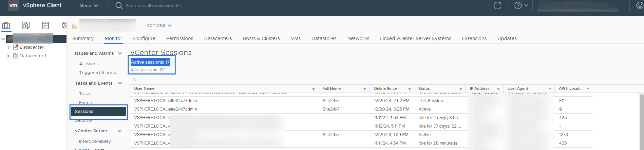Open the Menu dropdown

[89, 5]
